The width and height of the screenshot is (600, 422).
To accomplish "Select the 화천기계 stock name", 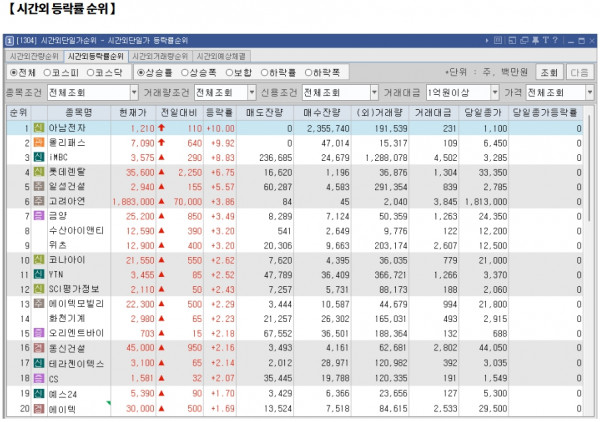I will click(x=67, y=318).
